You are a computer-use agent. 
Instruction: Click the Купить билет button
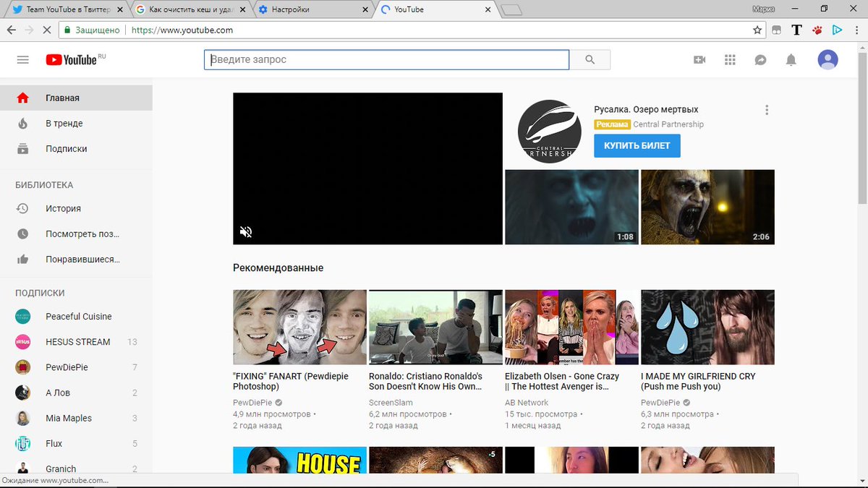637,145
